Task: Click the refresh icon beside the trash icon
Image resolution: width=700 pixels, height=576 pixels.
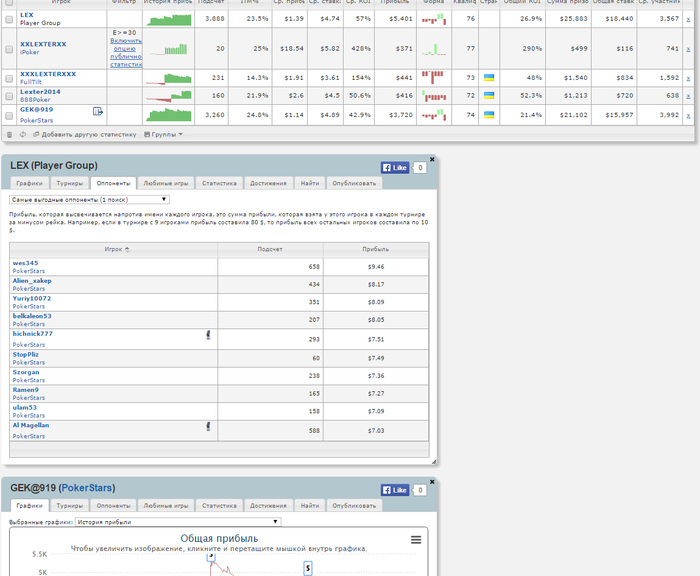Action: point(23,134)
